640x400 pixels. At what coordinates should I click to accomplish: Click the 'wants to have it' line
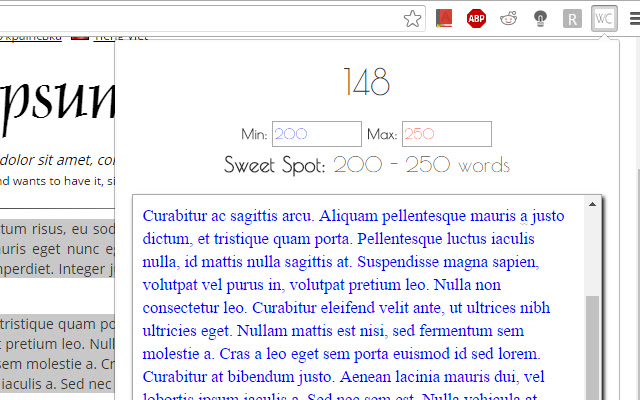click(x=57, y=181)
